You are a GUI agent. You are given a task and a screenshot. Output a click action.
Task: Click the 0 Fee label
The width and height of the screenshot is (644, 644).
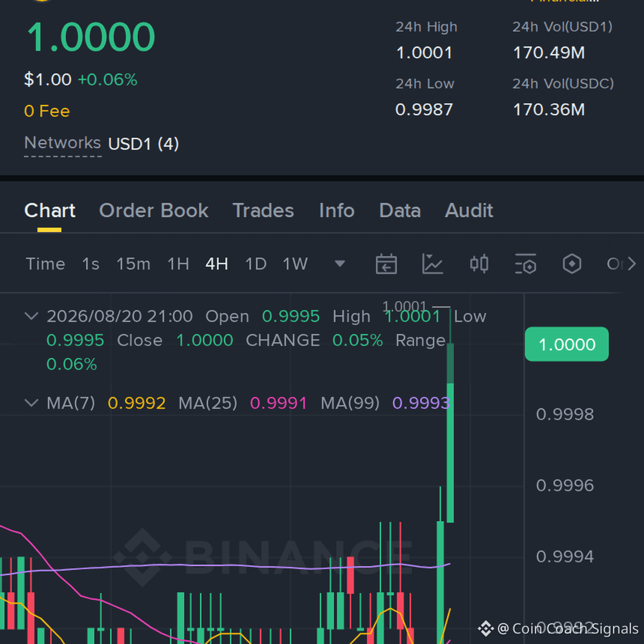47,112
